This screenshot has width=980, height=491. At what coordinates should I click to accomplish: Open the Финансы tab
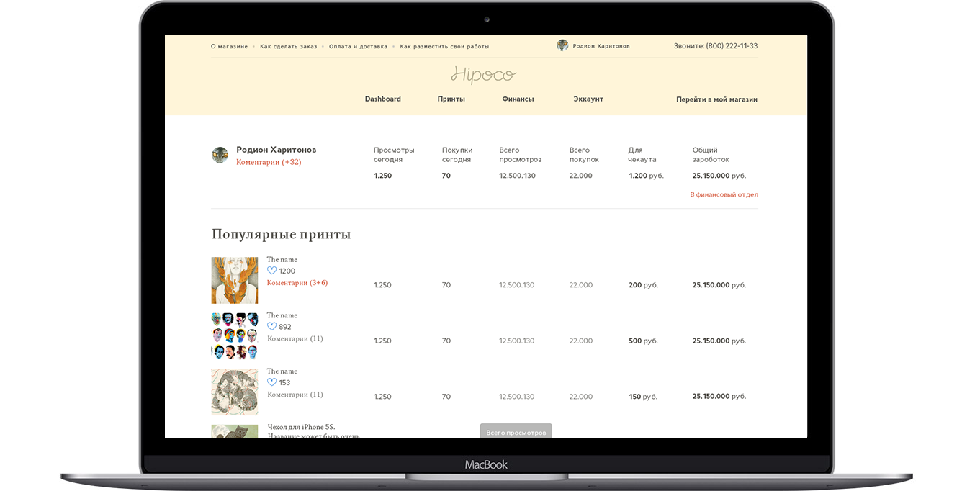[518, 99]
